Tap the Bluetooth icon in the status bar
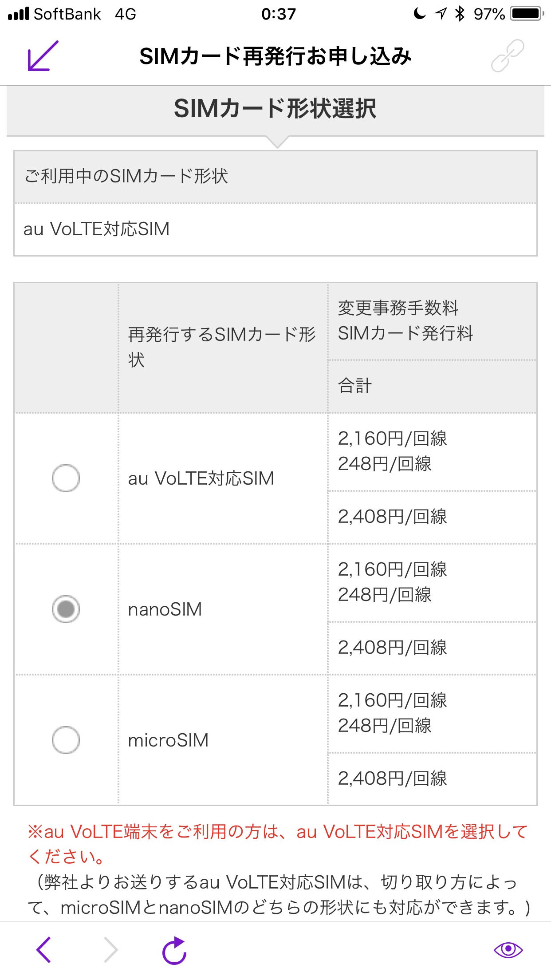The image size is (551, 980). (460, 14)
